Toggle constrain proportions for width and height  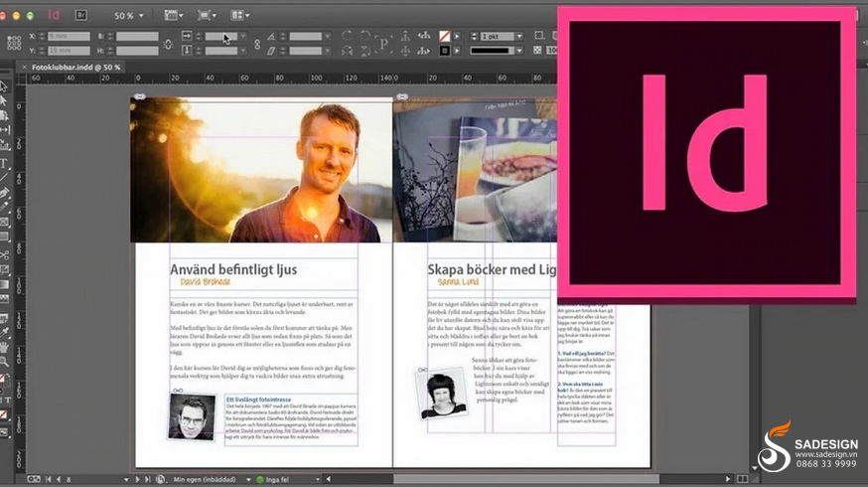(x=168, y=43)
